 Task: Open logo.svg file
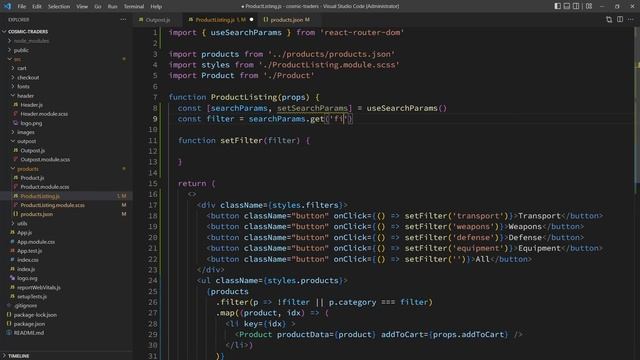coord(27,278)
